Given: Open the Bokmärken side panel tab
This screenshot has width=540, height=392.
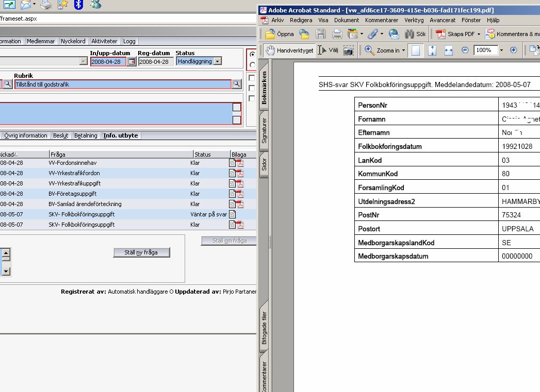Looking at the screenshot, I should [x=264, y=87].
